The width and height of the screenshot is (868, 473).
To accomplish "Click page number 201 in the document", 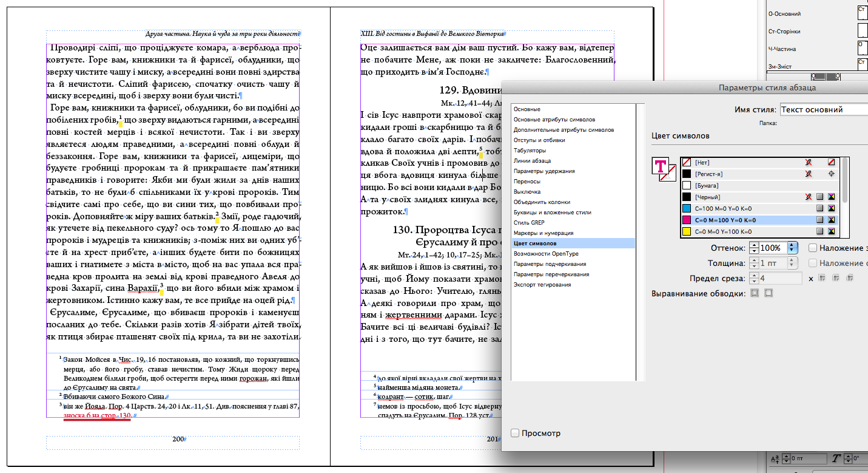I will coord(492,439).
